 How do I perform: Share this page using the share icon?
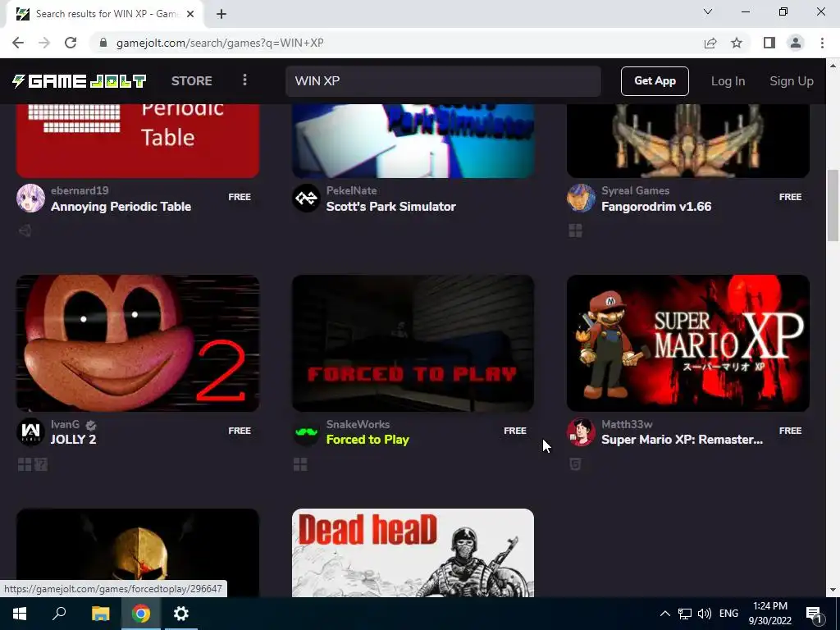[710, 43]
